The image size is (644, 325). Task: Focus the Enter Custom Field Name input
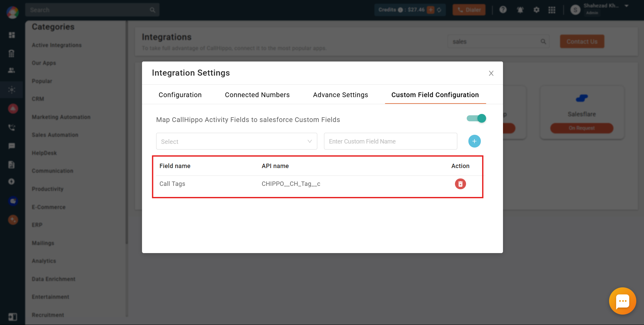(x=390, y=141)
